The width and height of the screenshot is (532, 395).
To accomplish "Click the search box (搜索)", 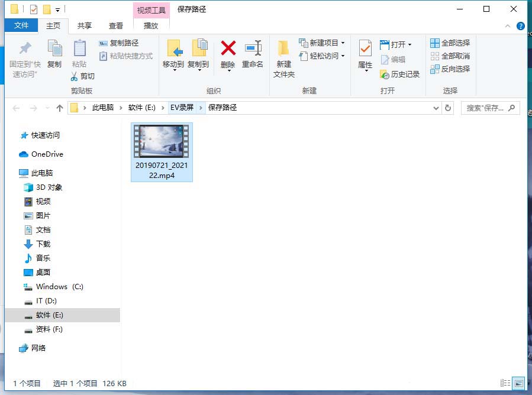I will pyautogui.click(x=488, y=108).
